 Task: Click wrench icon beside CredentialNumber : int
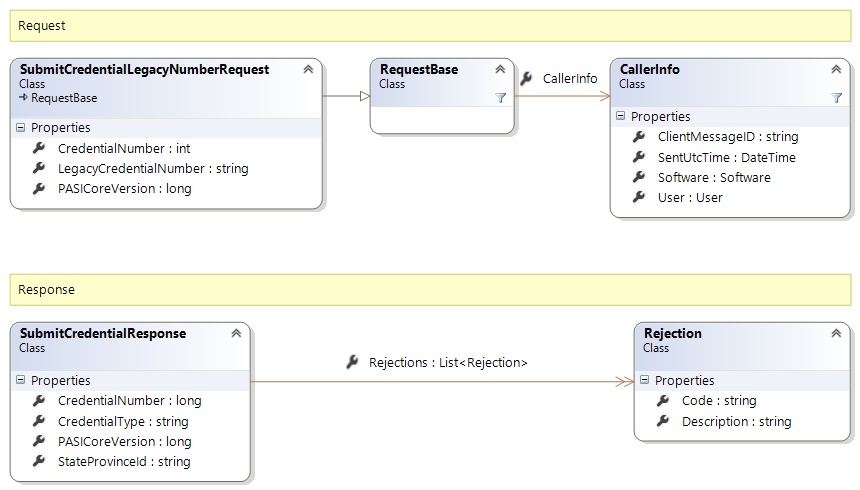click(39, 148)
